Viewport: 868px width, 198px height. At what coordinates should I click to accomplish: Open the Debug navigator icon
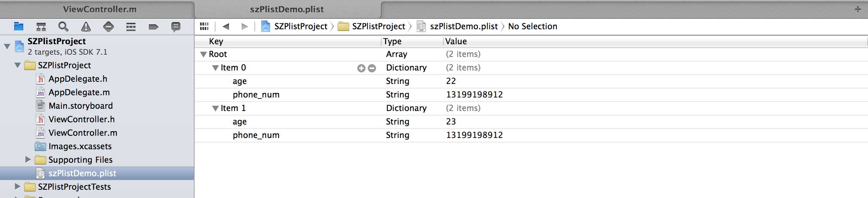tap(131, 27)
